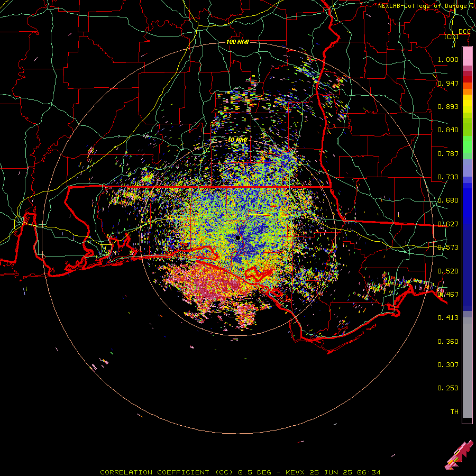476x476 pixels.
Task: Select the 0.787 legend value
Action: 448,153
